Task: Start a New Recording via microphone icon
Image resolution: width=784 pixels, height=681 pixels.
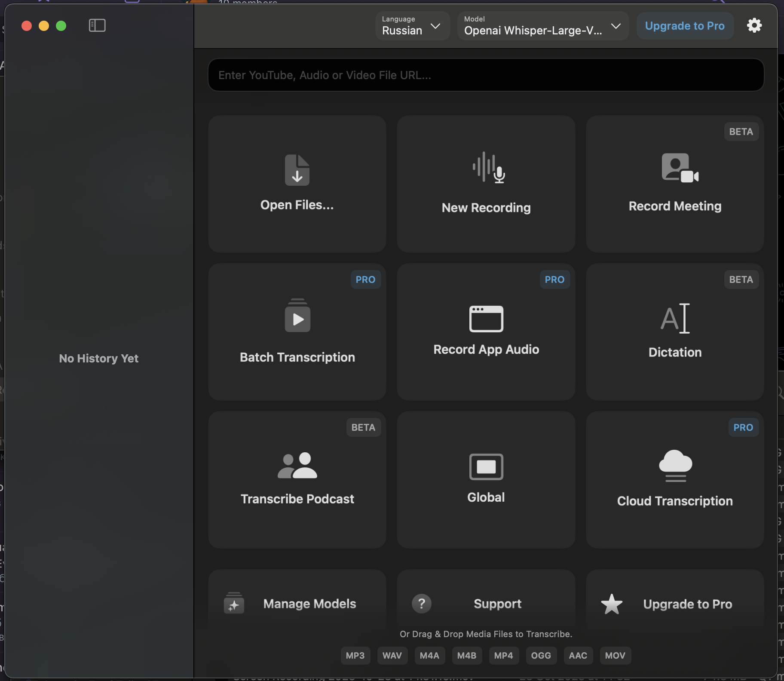Action: 489,168
